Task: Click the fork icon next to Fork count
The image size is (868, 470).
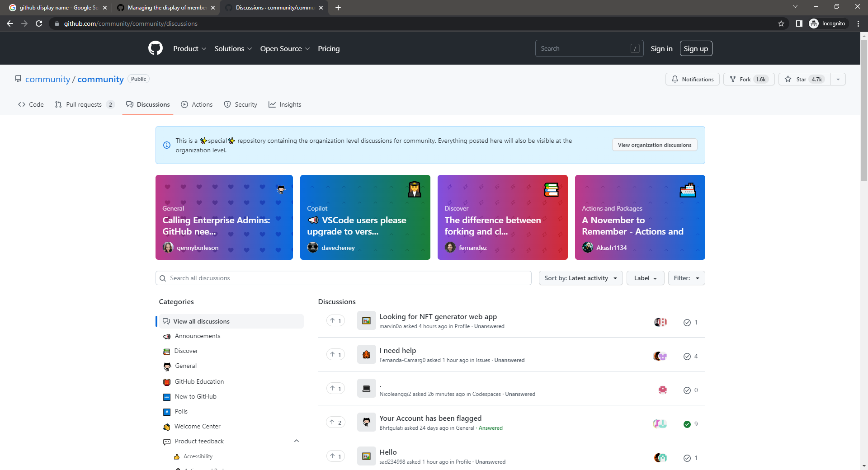Action: click(733, 79)
